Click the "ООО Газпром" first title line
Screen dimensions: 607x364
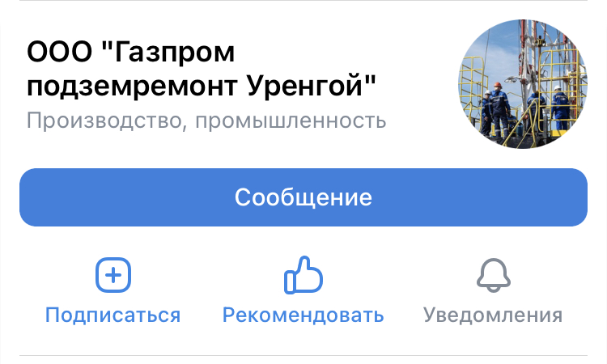pos(131,52)
